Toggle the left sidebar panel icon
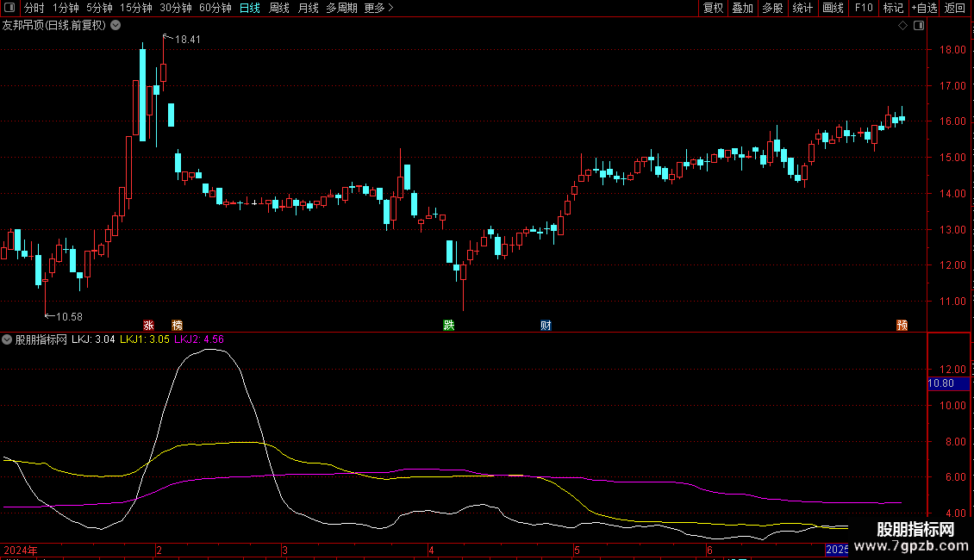This screenshot has width=974, height=560. tap(9, 8)
